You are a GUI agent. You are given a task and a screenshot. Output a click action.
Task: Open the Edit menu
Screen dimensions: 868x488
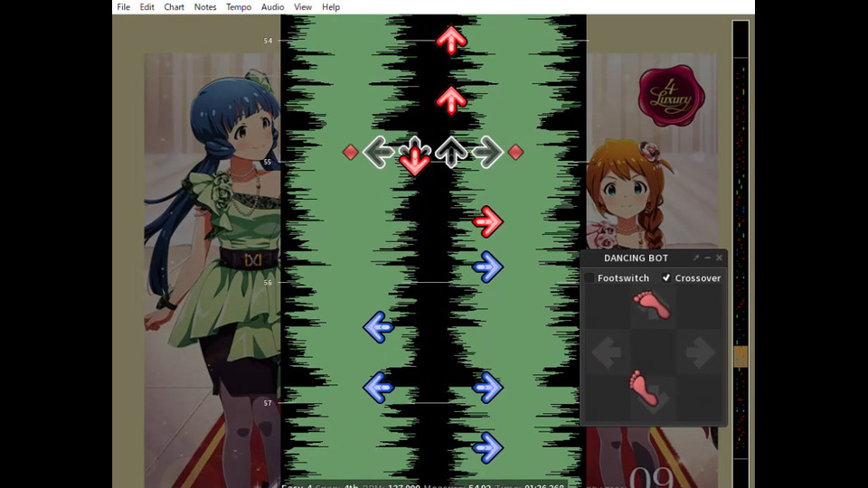(146, 7)
